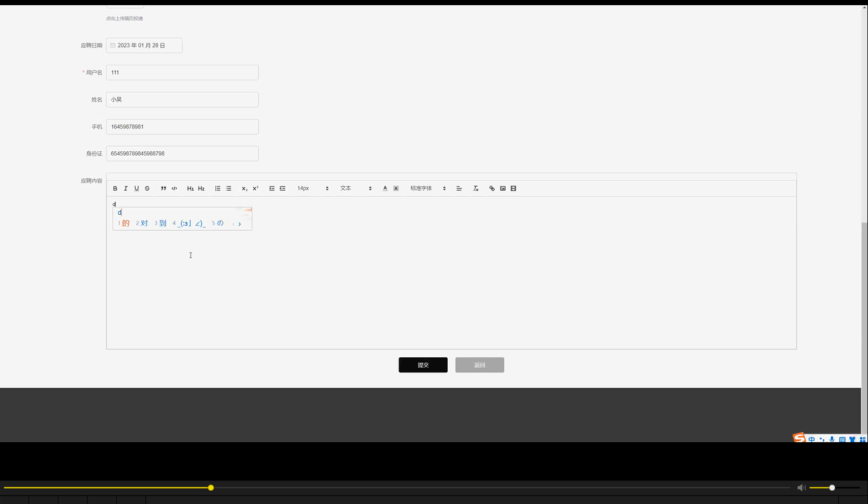This screenshot has width=868, height=504.
Task: Choose IME candidate 5 の
Action: pyautogui.click(x=218, y=223)
